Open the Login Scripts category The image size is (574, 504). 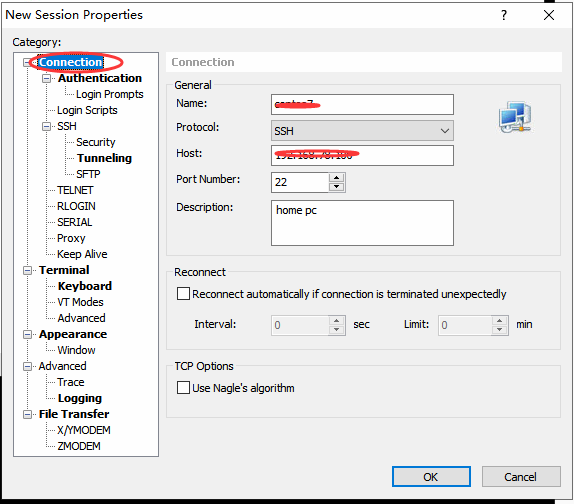click(87, 110)
